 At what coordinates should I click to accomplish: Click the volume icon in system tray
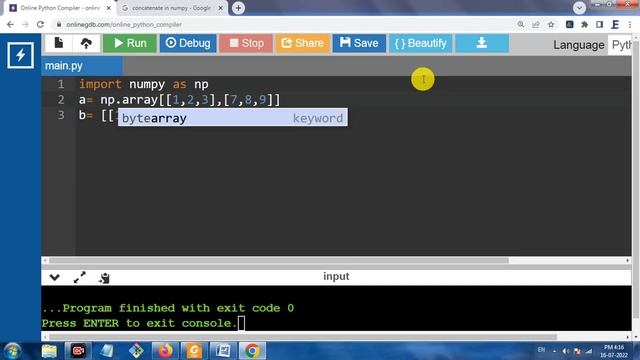(566, 351)
